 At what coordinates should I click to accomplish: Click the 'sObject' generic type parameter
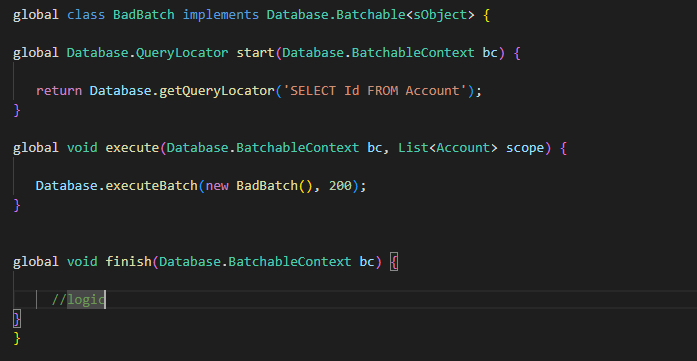(x=441, y=15)
